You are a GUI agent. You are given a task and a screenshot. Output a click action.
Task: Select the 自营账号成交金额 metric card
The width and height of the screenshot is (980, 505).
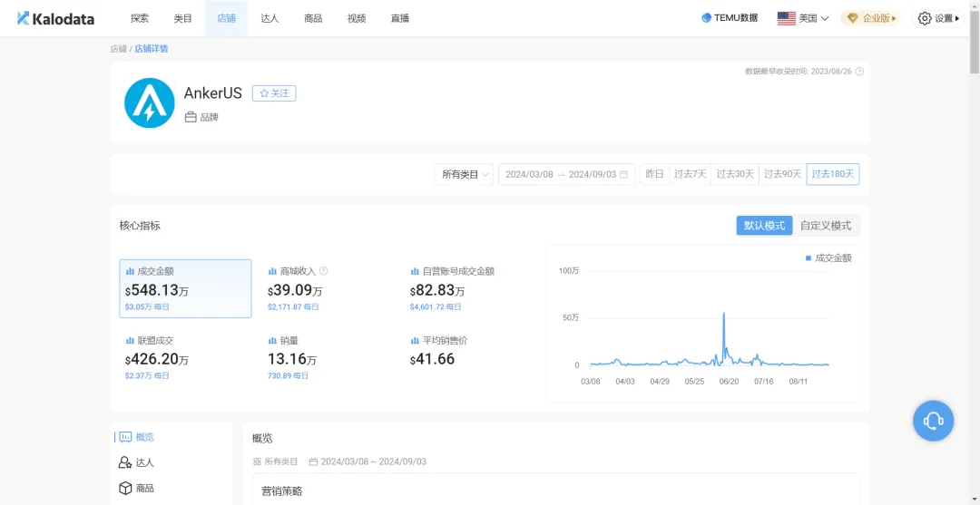[x=470, y=288]
